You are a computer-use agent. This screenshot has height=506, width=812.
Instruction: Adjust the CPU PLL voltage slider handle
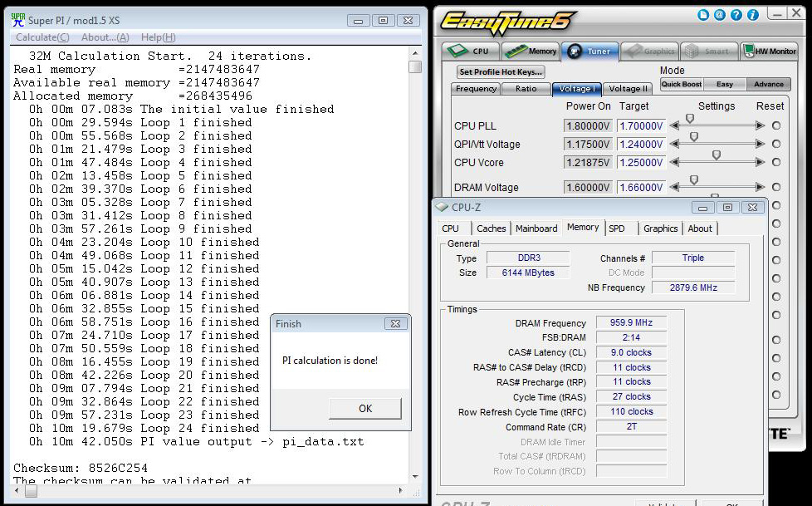click(690, 120)
